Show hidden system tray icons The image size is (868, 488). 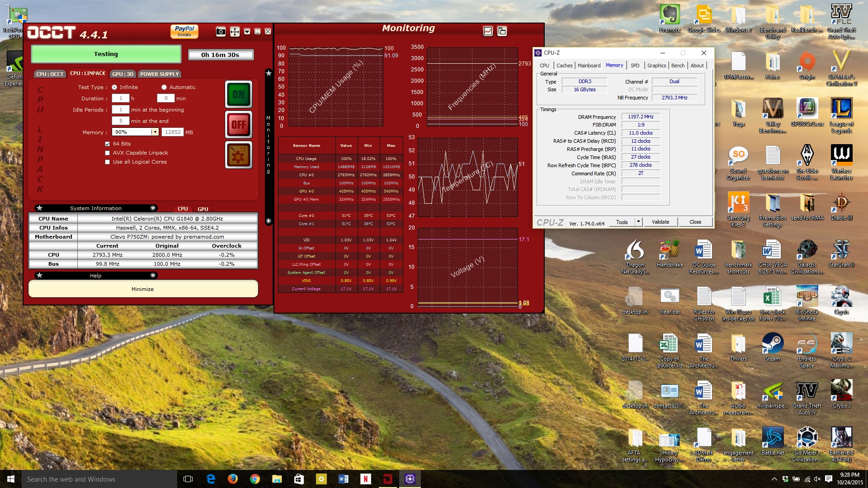pyautogui.click(x=774, y=479)
